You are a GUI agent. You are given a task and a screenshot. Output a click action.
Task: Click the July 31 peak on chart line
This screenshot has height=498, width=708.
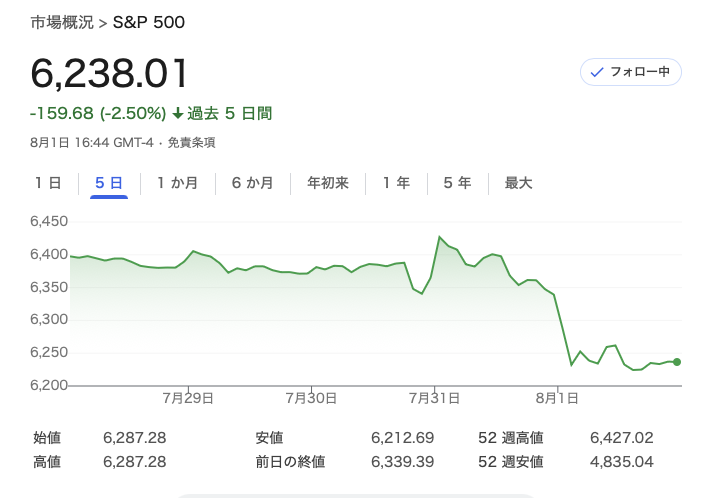tap(439, 237)
